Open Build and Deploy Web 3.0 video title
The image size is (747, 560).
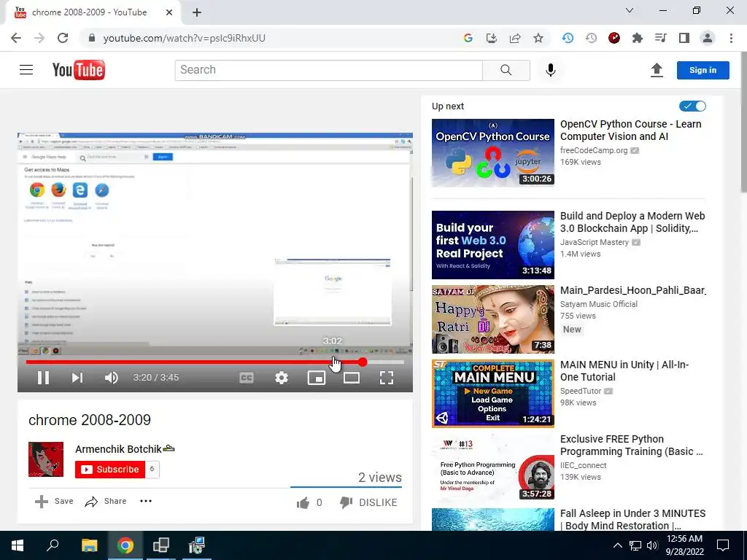coord(632,222)
